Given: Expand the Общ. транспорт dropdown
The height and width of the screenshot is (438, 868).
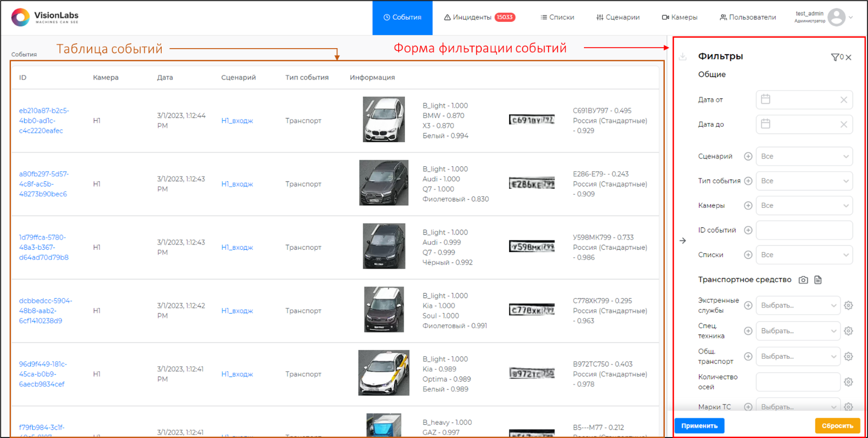Looking at the screenshot, I should coord(798,357).
